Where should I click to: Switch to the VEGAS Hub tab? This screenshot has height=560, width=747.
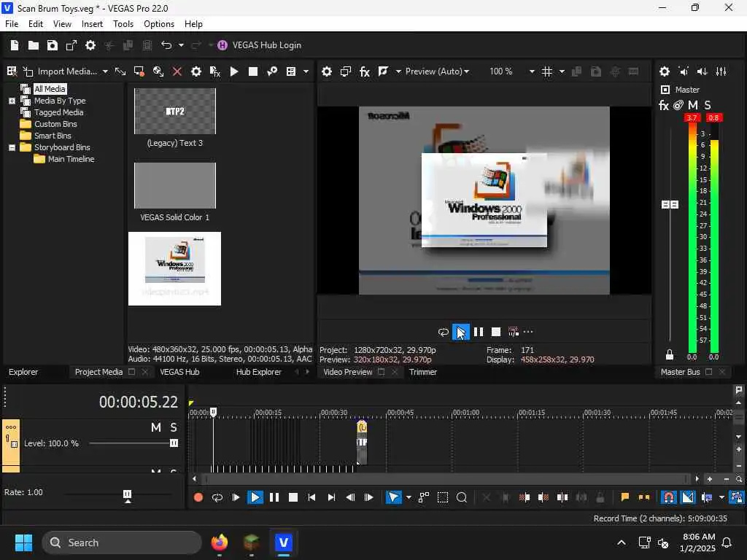(179, 372)
